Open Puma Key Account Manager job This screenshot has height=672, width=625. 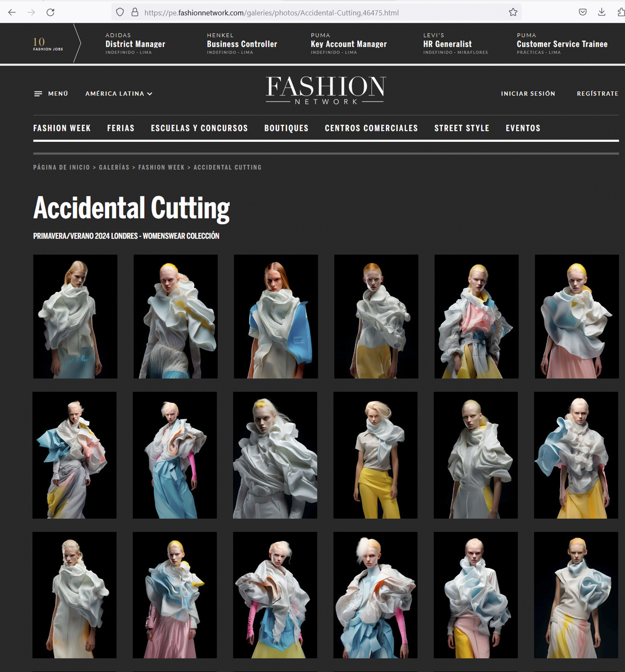click(349, 44)
